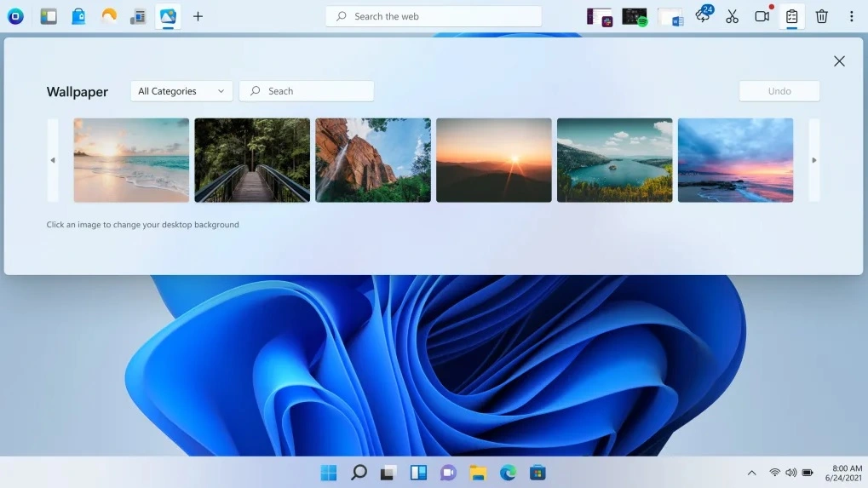868x488 pixels.
Task: Launch Microsoft Edge from the taskbar
Action: 508,473
